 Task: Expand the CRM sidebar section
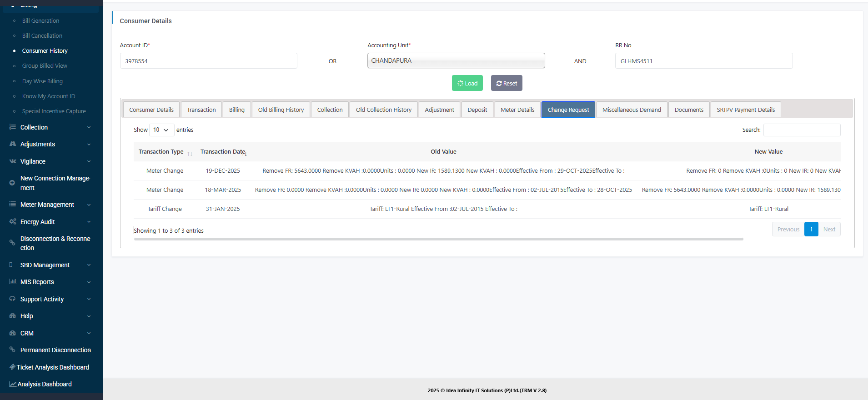point(89,333)
